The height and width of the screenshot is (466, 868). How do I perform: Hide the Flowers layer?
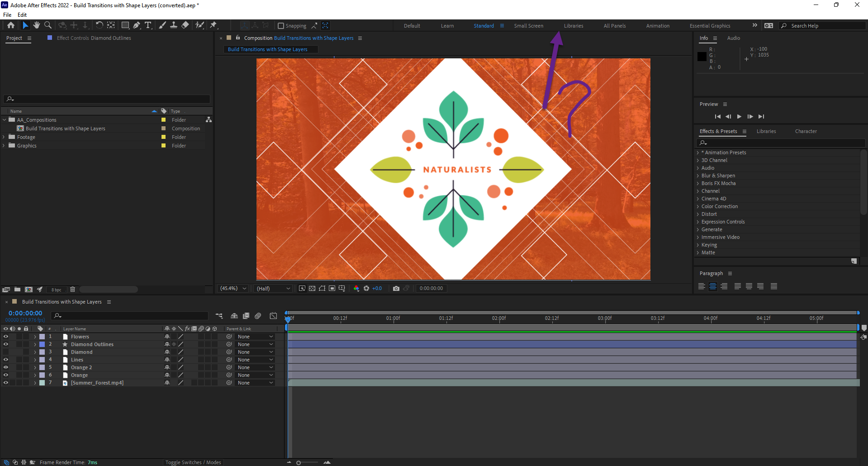pos(6,336)
